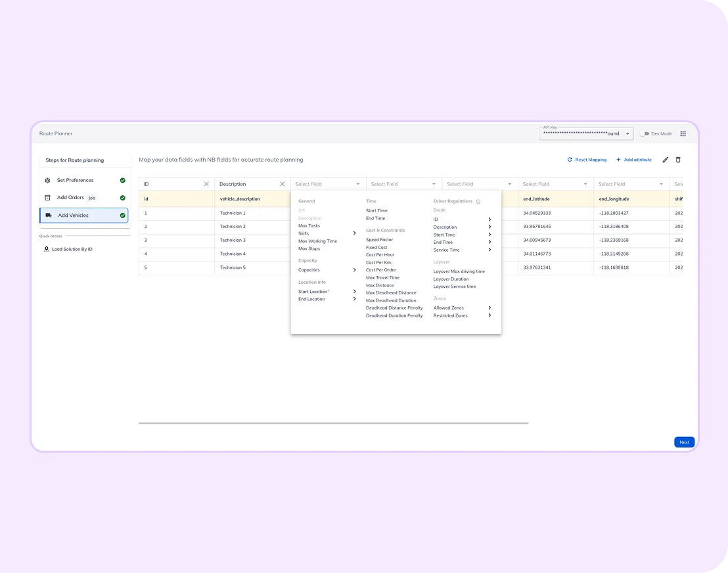Clear the Description column mapping
This screenshot has height=573, width=728.
(x=282, y=185)
